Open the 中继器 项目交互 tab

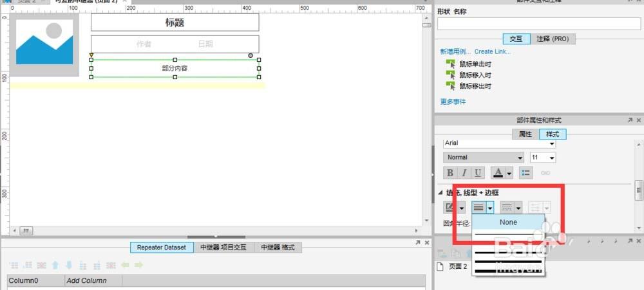[x=223, y=247]
